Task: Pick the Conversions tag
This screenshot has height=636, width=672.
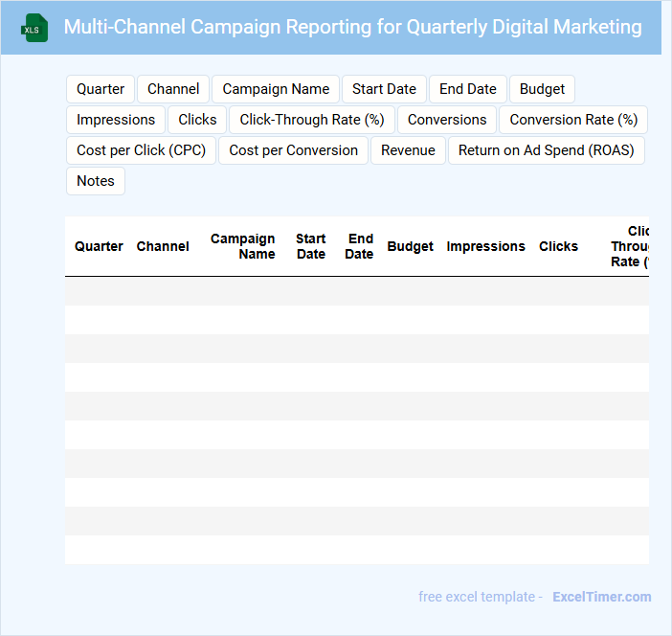Action: point(447,120)
